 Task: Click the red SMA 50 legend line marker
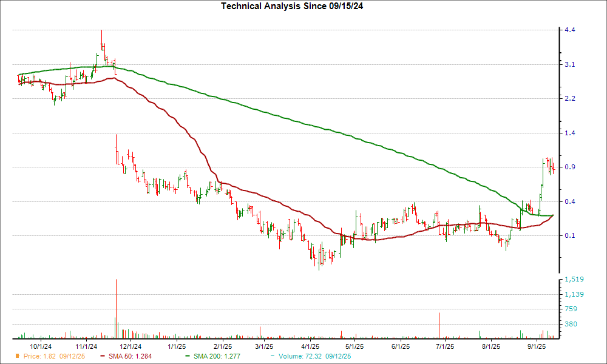(103, 356)
